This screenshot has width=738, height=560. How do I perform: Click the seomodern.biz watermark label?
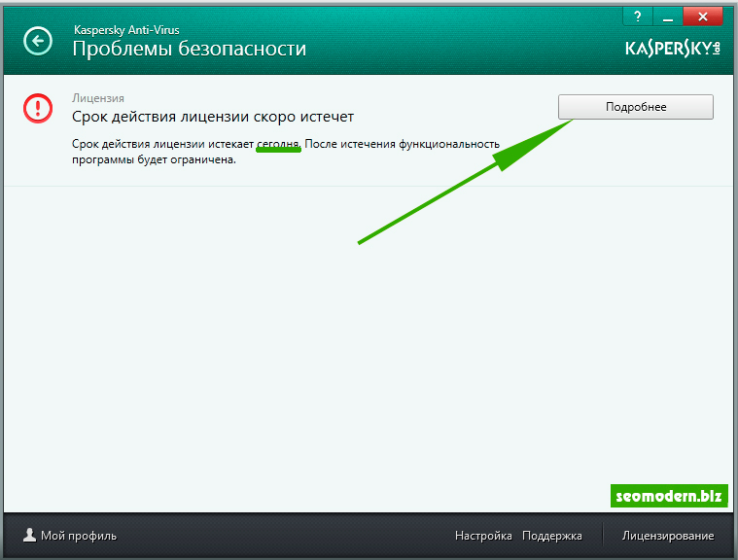point(669,496)
